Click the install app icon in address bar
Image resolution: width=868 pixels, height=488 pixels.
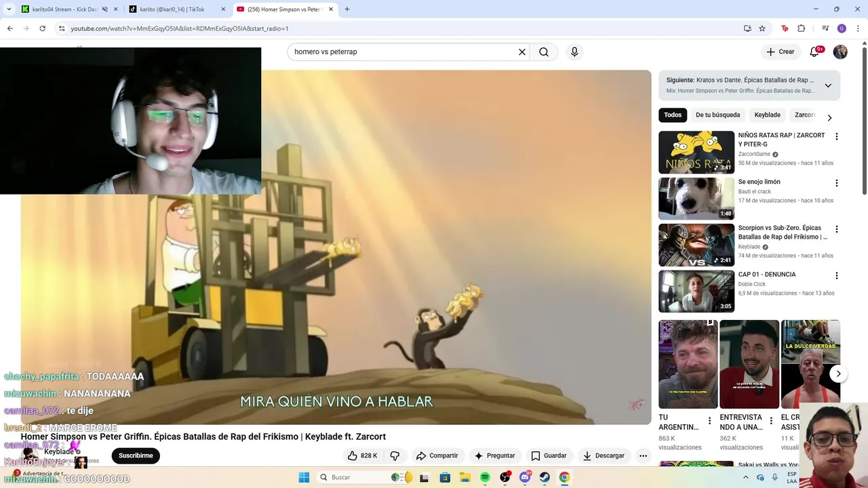747,28
